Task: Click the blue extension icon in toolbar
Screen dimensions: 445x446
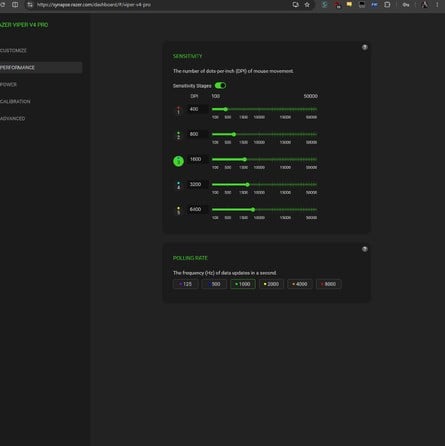Action: click(x=374, y=5)
